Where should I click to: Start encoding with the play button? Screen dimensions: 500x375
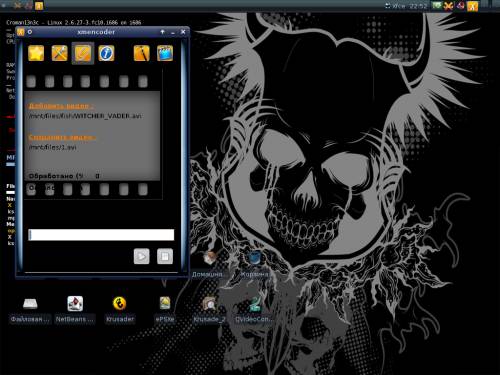point(142,256)
